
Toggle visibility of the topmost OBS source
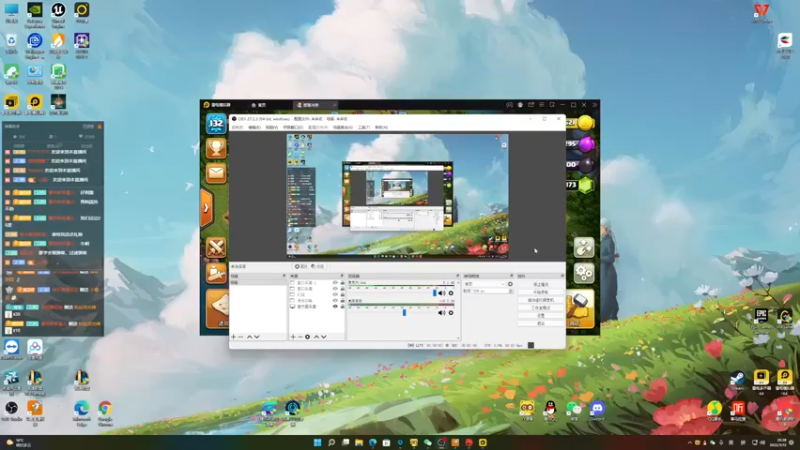coord(335,283)
